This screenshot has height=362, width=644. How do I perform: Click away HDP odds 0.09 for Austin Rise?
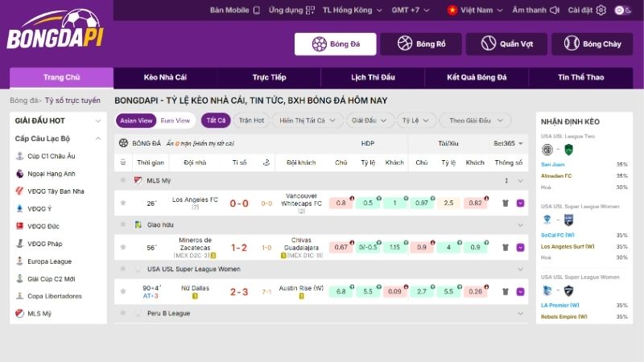pyautogui.click(x=394, y=292)
